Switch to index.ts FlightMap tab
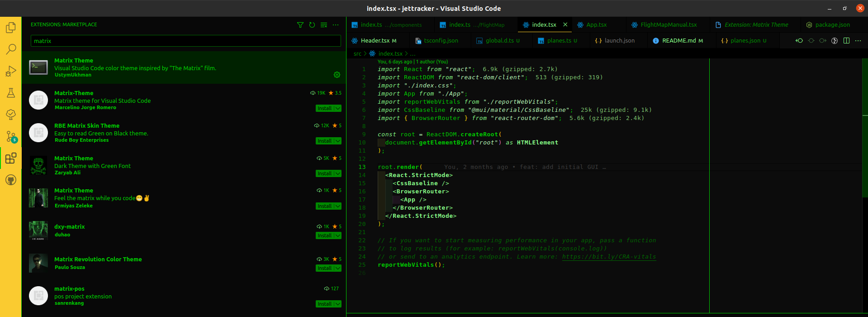The width and height of the screenshot is (868, 317). [476, 25]
